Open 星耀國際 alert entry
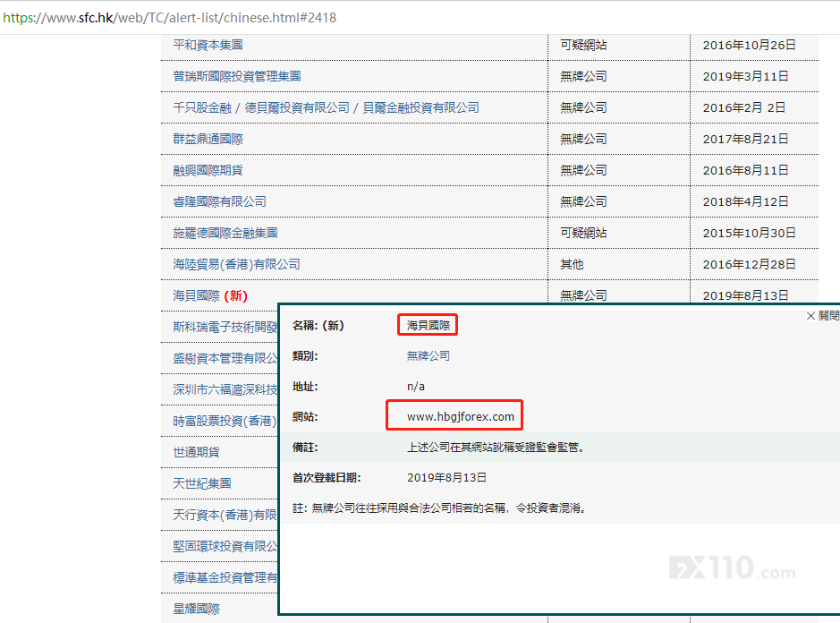This screenshot has width=840, height=623. click(196, 609)
